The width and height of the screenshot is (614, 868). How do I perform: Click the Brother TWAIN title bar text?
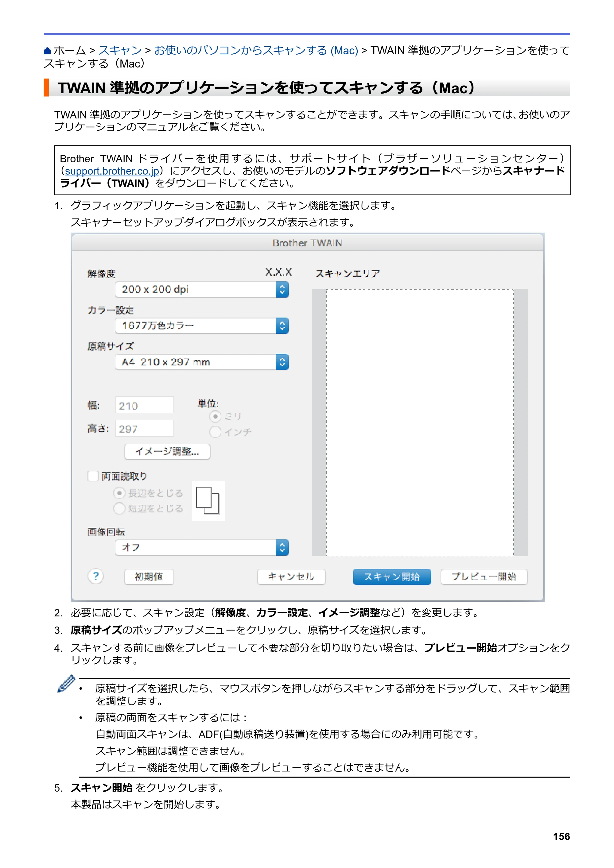click(x=308, y=243)
